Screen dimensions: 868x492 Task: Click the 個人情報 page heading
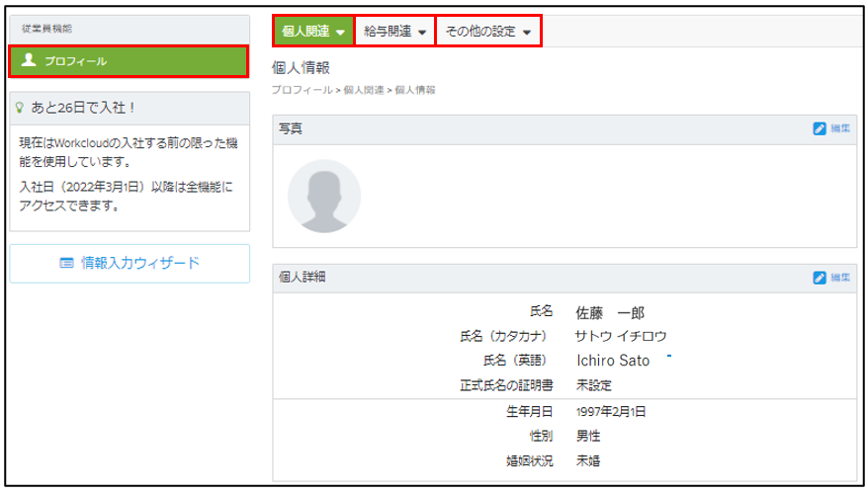(x=301, y=67)
